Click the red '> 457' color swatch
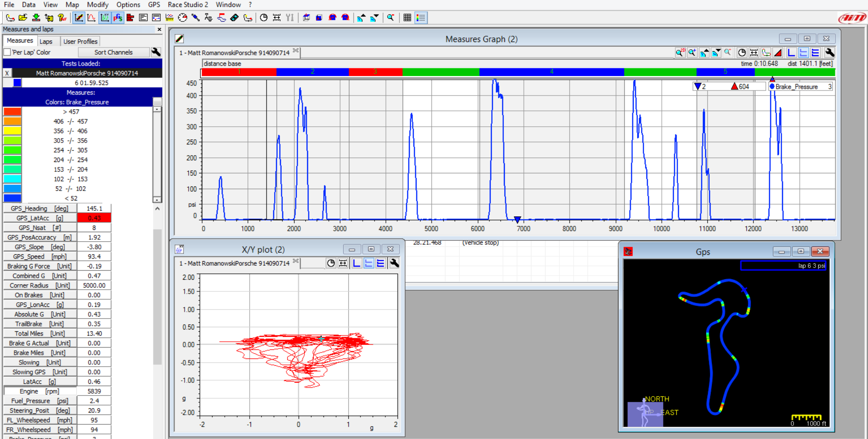 point(12,112)
